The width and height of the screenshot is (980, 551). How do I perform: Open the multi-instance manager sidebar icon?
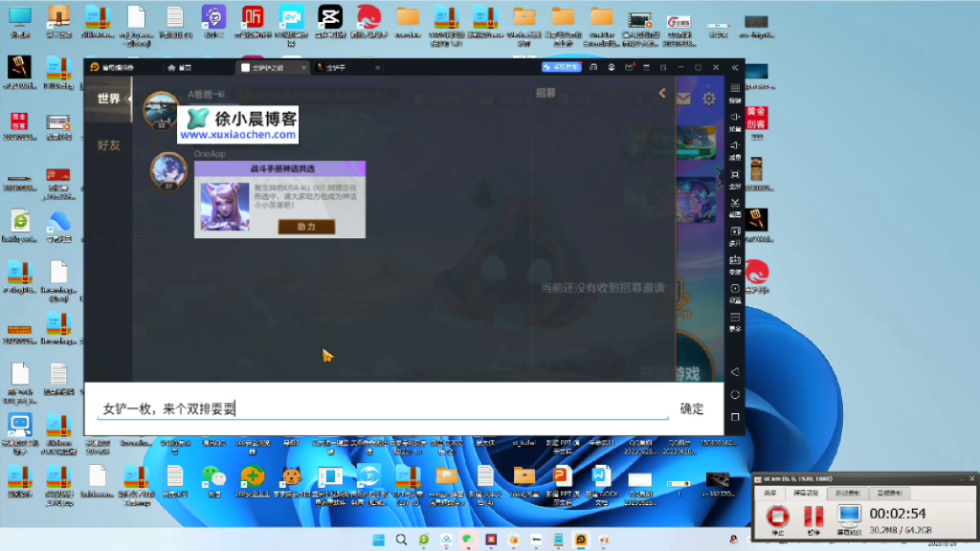click(733, 230)
